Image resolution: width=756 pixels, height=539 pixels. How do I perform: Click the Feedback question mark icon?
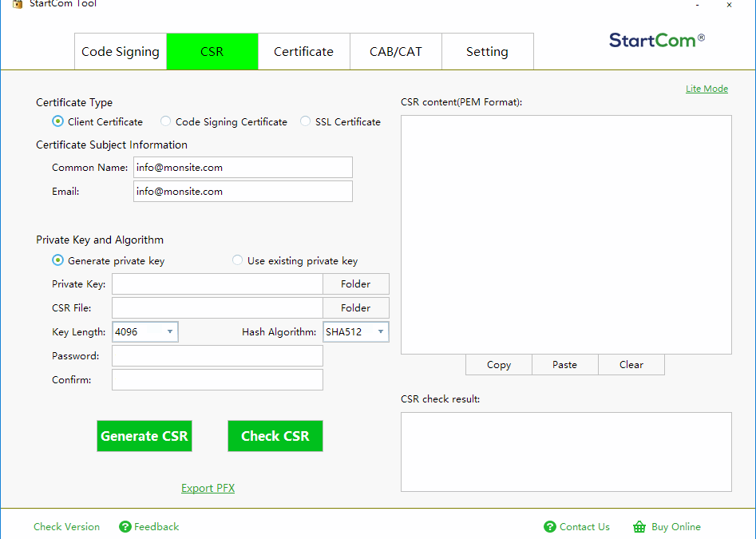125,527
